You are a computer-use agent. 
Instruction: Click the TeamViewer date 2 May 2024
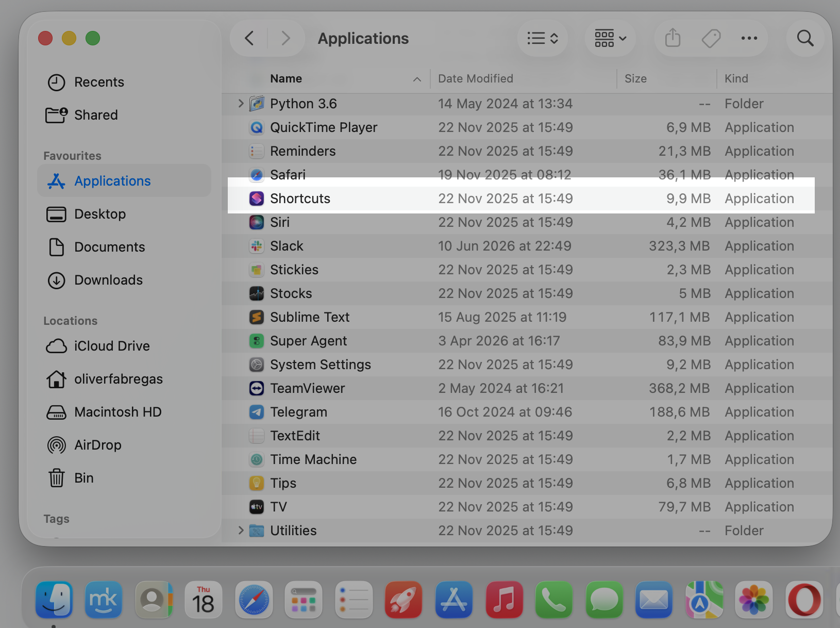click(x=501, y=388)
